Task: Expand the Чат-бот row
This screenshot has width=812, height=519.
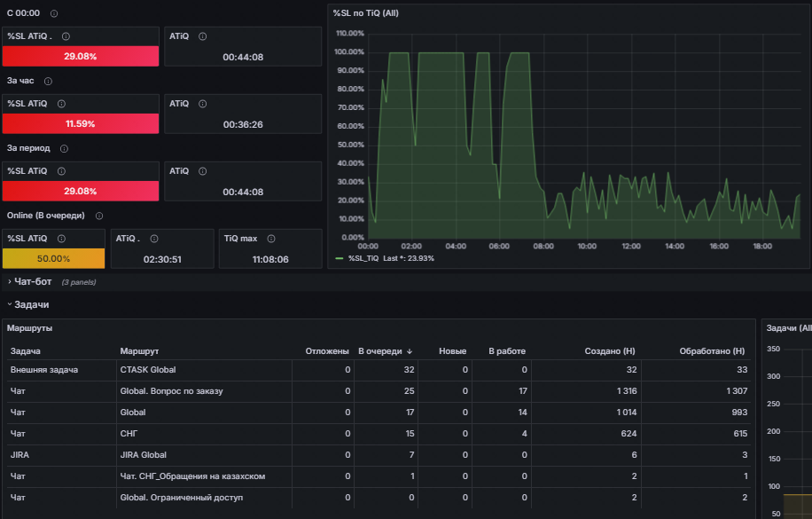Action: pos(33,281)
